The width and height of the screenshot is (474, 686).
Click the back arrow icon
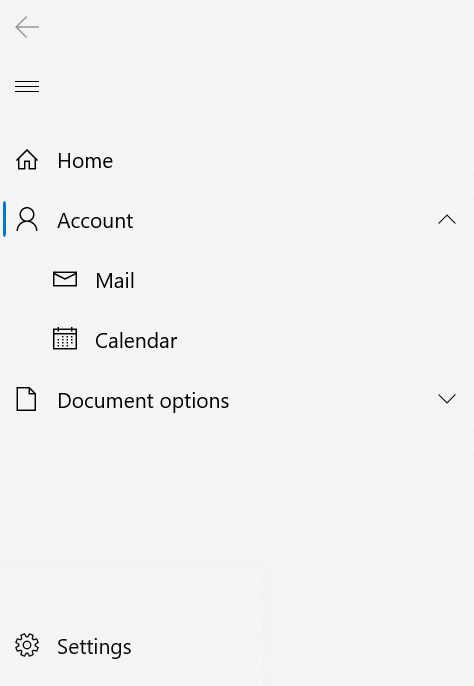tap(27, 27)
